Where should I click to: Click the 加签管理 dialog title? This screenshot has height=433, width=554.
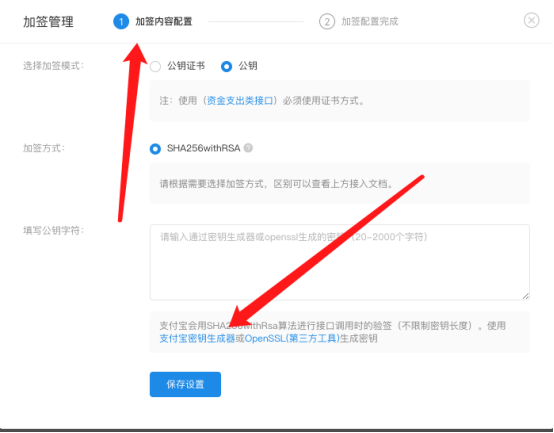48,22
